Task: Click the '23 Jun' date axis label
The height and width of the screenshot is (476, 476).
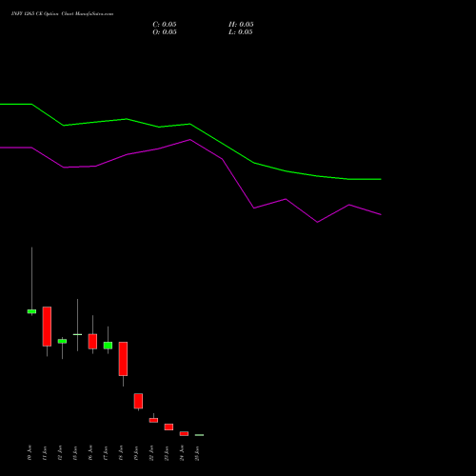Action: click(x=167, y=453)
